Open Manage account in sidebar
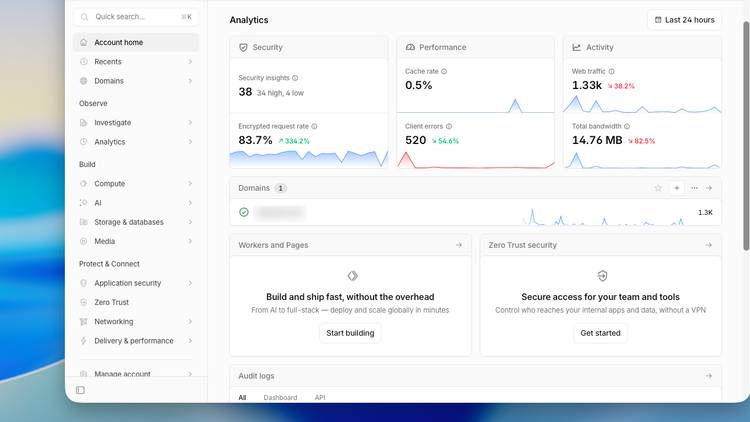The height and width of the screenshot is (422, 750). point(136,373)
